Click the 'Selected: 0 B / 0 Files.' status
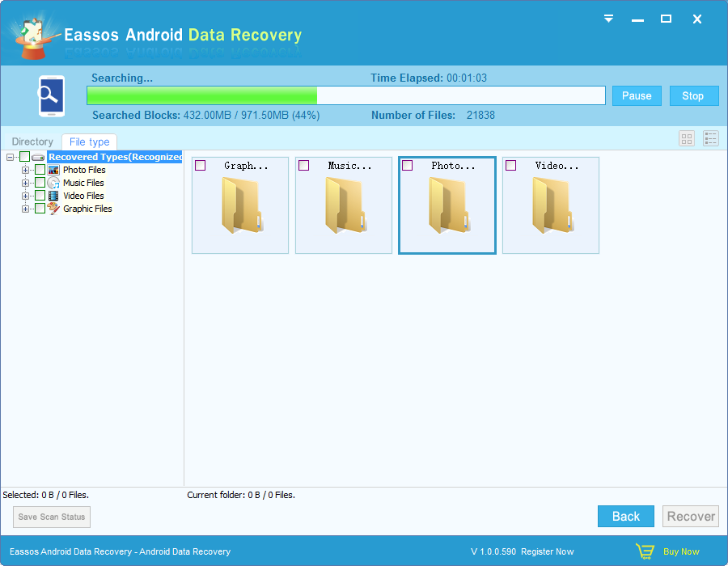 click(45, 495)
